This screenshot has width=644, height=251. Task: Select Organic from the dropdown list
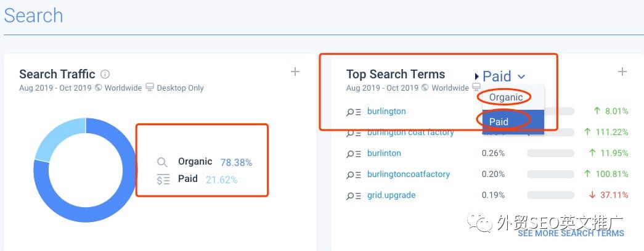click(x=506, y=97)
